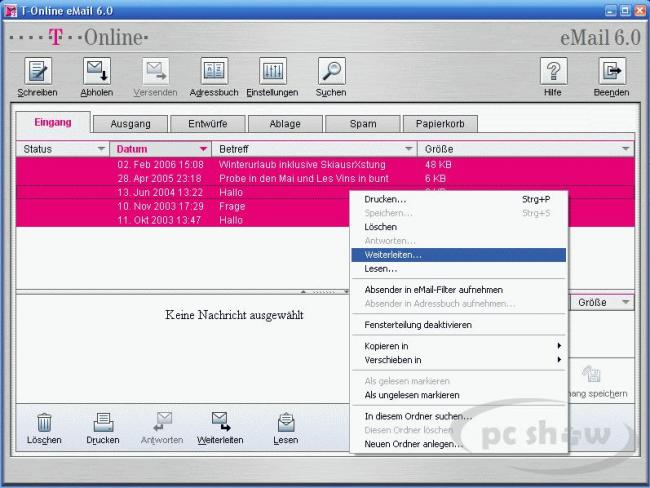Screen dimensions: 650x488
Task: Select Absender in eMail-Filter aufnehmen
Action: point(458,290)
